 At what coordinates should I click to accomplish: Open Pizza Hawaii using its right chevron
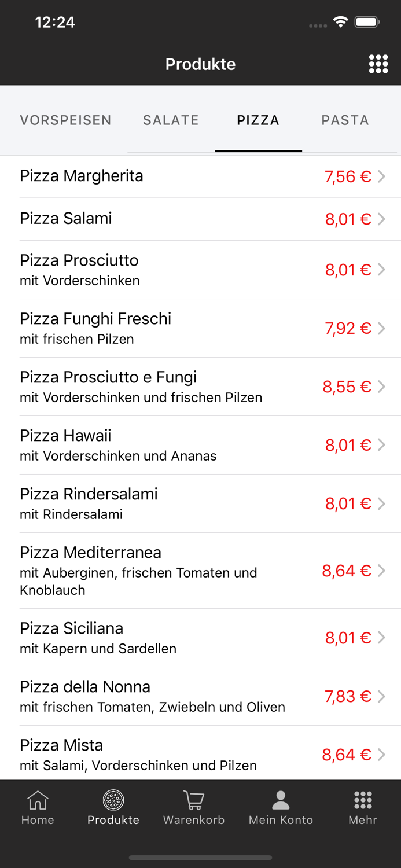tap(382, 445)
